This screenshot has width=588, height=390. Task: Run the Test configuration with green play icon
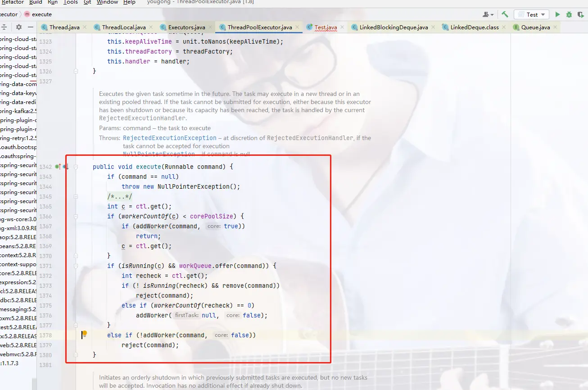tap(557, 14)
